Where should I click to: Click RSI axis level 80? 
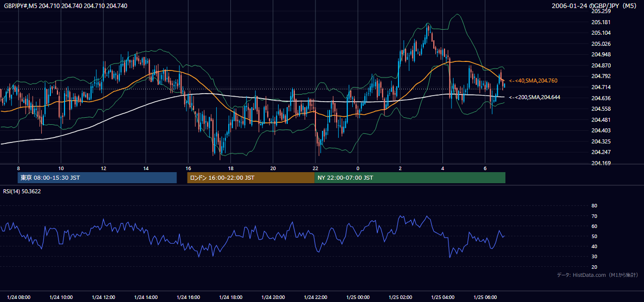pos(594,206)
